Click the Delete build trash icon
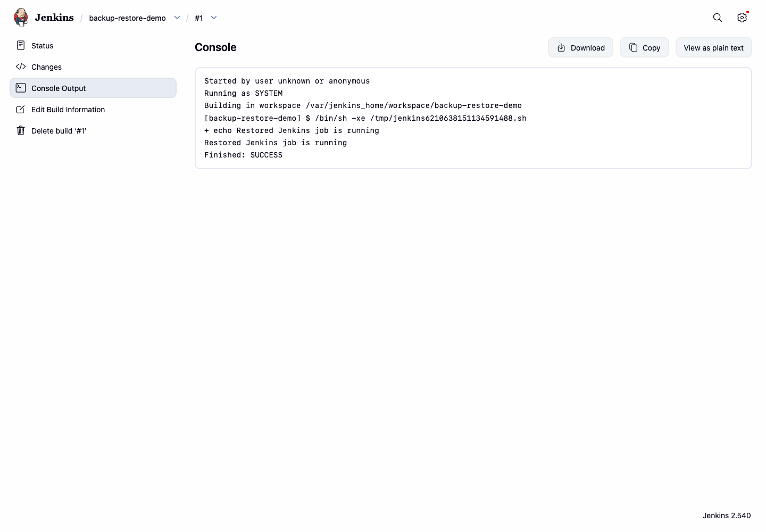The width and height of the screenshot is (766, 532). click(x=21, y=130)
